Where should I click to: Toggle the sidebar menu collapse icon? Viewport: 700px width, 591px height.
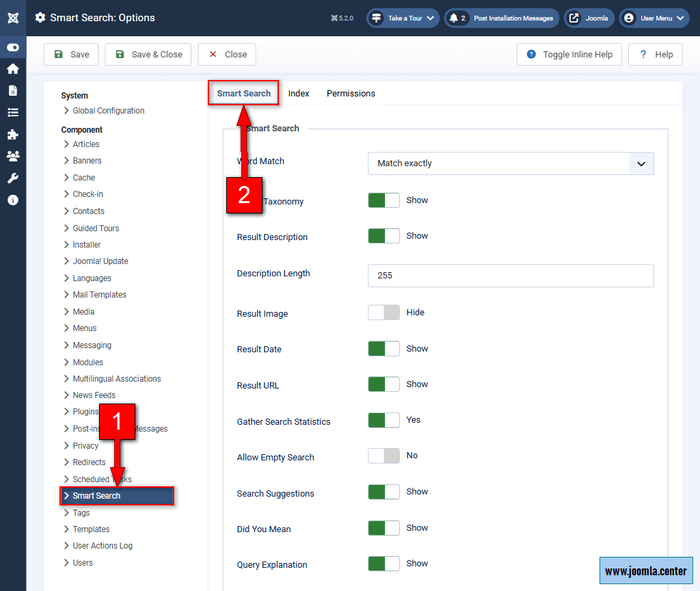click(13, 47)
